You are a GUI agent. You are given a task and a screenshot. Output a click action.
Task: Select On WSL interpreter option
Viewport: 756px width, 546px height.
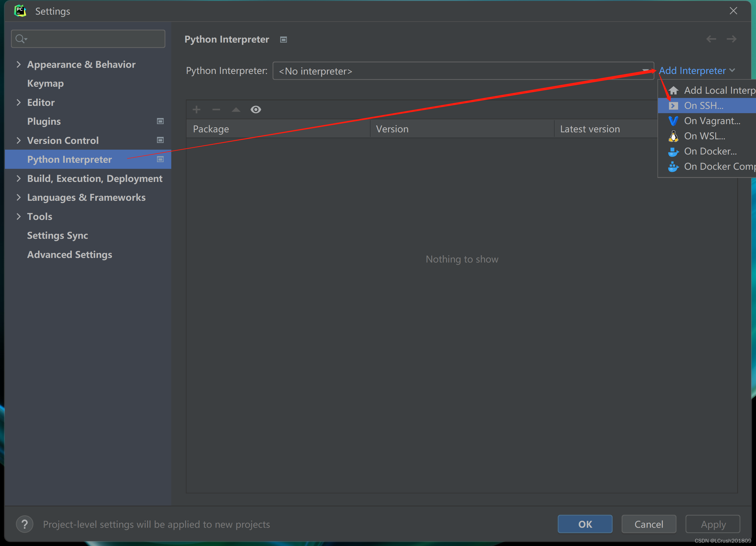[x=704, y=136]
